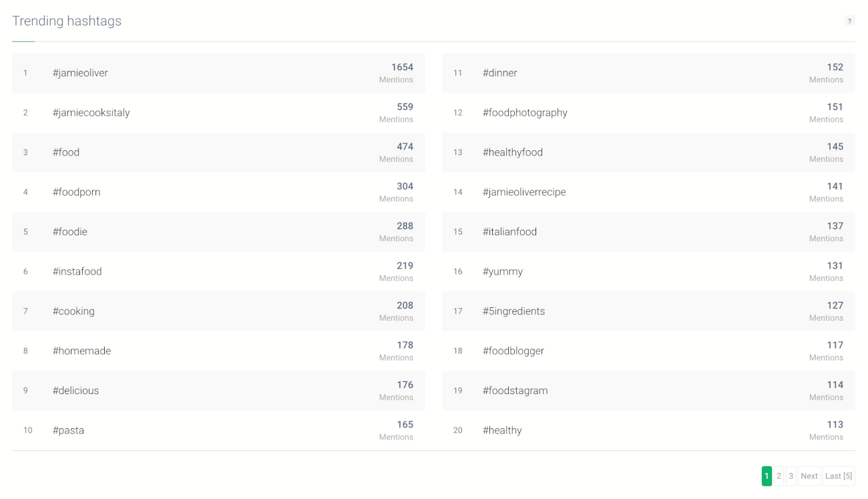This screenshot has height=499, width=868.
Task: Select the 176 mentions count
Action: click(x=405, y=385)
